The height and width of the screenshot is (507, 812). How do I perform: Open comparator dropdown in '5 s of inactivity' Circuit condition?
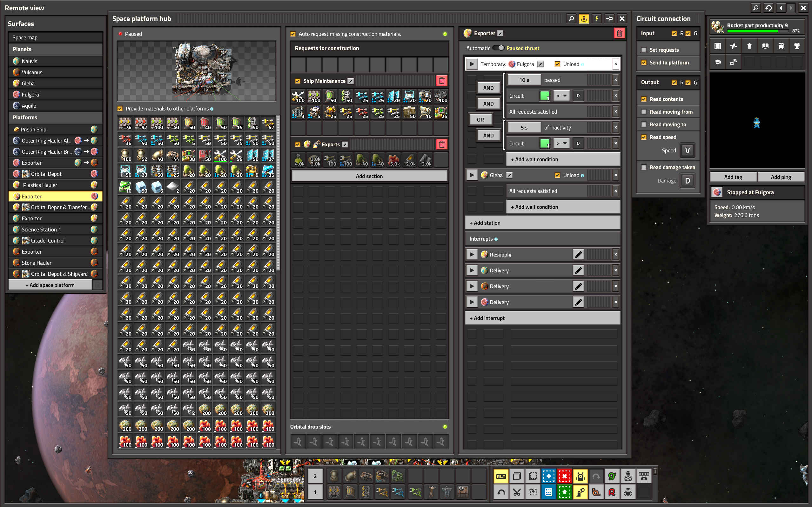[x=561, y=143]
